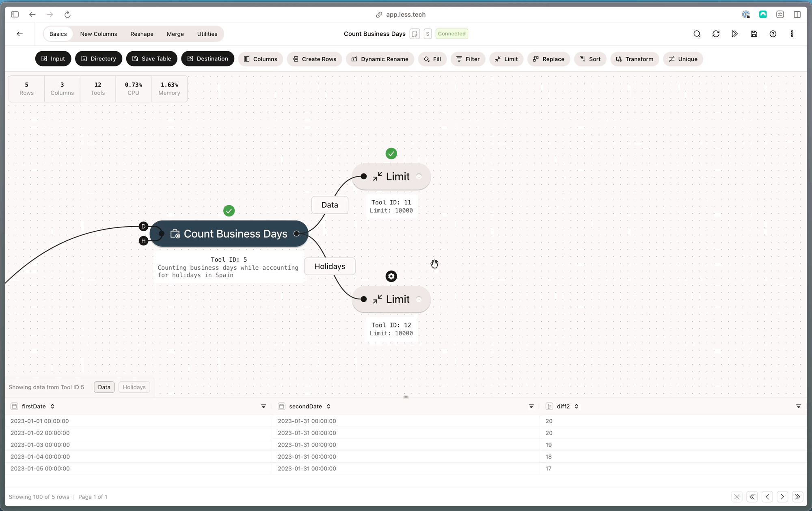Open filter menu for secondDate column
The height and width of the screenshot is (511, 812).
point(531,406)
